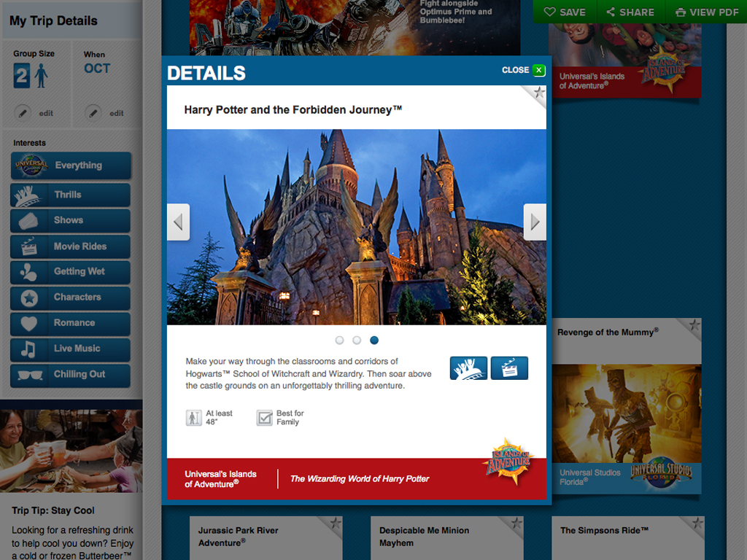Open the Trip Tip Stay Cool photo

(x=71, y=451)
